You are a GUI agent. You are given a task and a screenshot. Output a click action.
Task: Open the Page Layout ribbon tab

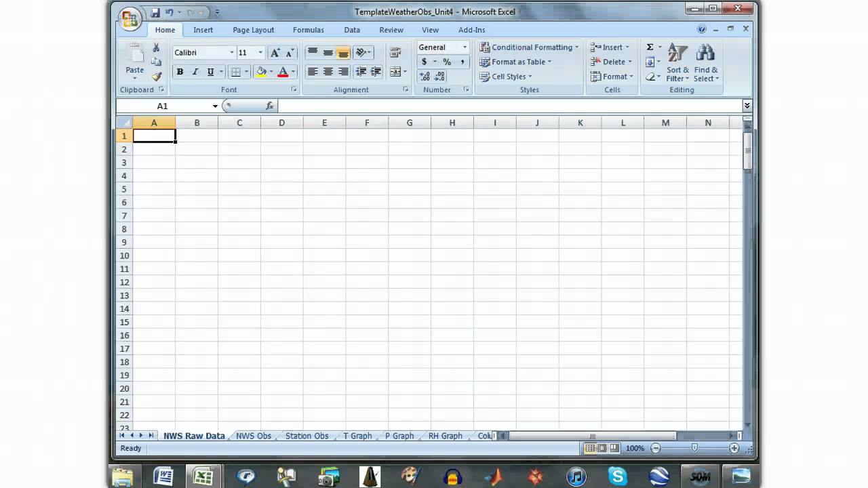(254, 30)
